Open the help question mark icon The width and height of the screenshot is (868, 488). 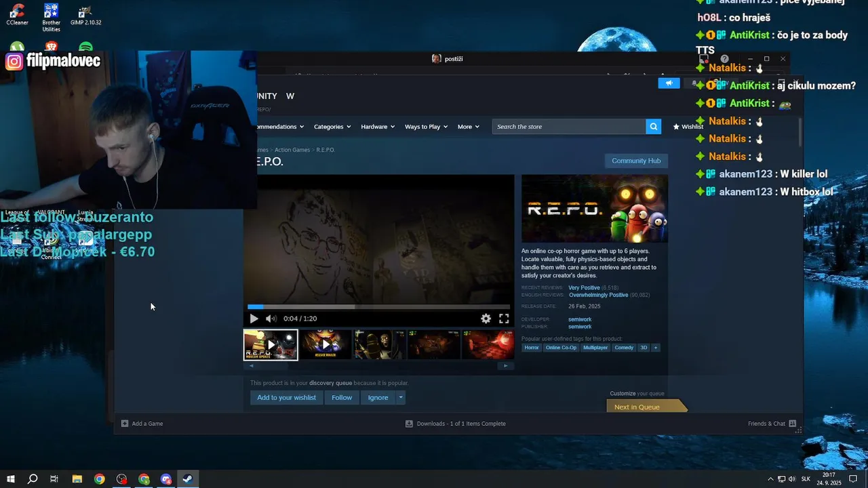tap(724, 59)
